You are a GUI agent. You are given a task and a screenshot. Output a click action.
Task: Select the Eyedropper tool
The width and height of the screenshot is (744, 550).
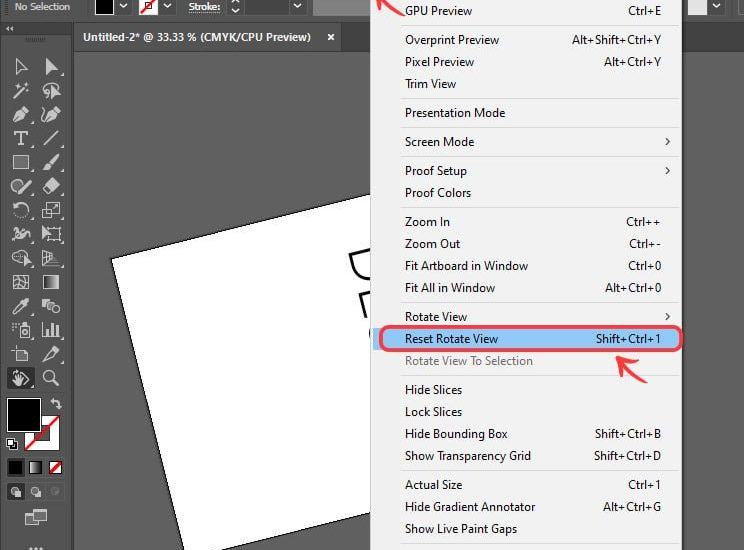[21, 306]
